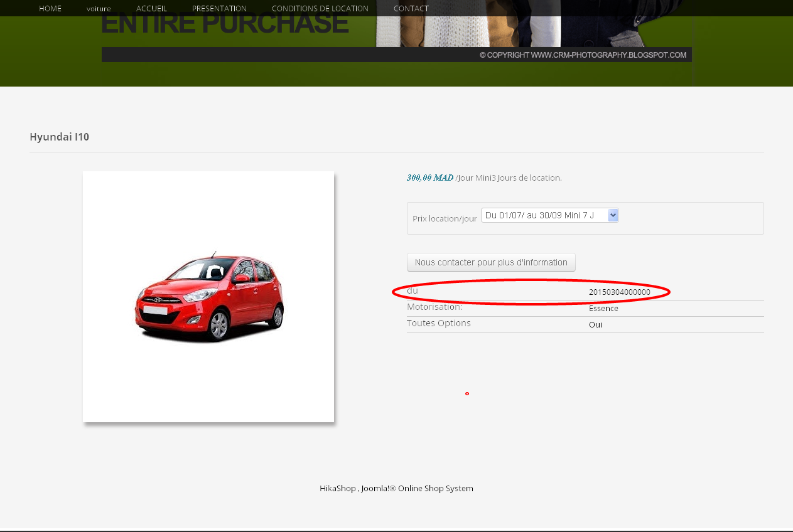Expand the Prix location/jour dropdown
This screenshot has width=793, height=532.
pyautogui.click(x=550, y=215)
